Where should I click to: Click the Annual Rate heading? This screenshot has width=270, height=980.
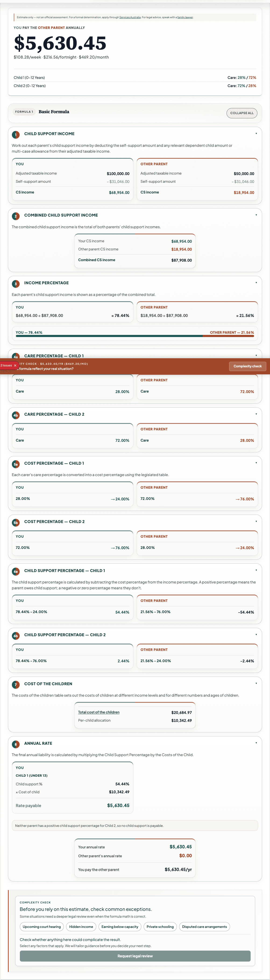tap(38, 743)
